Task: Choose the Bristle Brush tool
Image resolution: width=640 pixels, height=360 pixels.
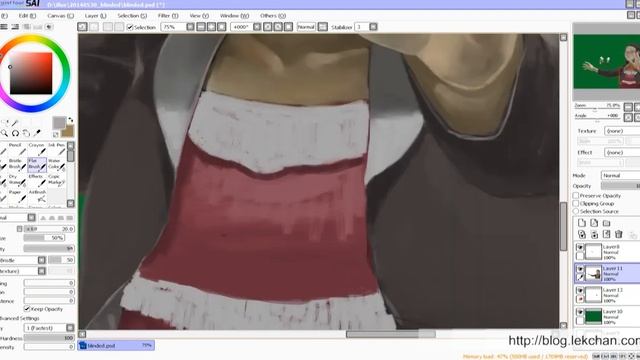Action: (x=17, y=164)
